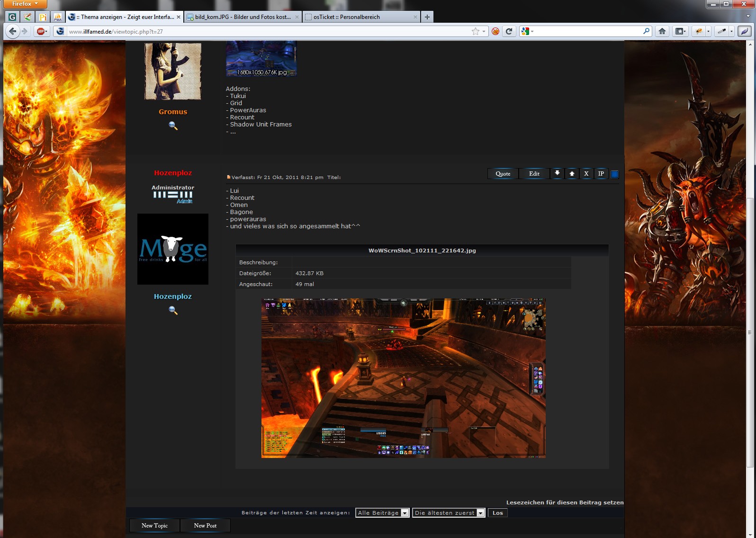The width and height of the screenshot is (756, 538).
Task: Write a New Post reply
Action: tap(205, 525)
